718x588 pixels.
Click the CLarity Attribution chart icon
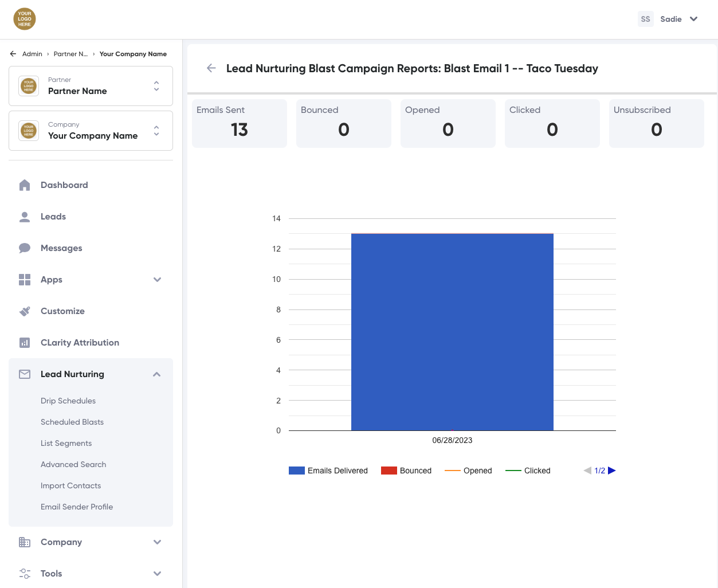(25, 343)
